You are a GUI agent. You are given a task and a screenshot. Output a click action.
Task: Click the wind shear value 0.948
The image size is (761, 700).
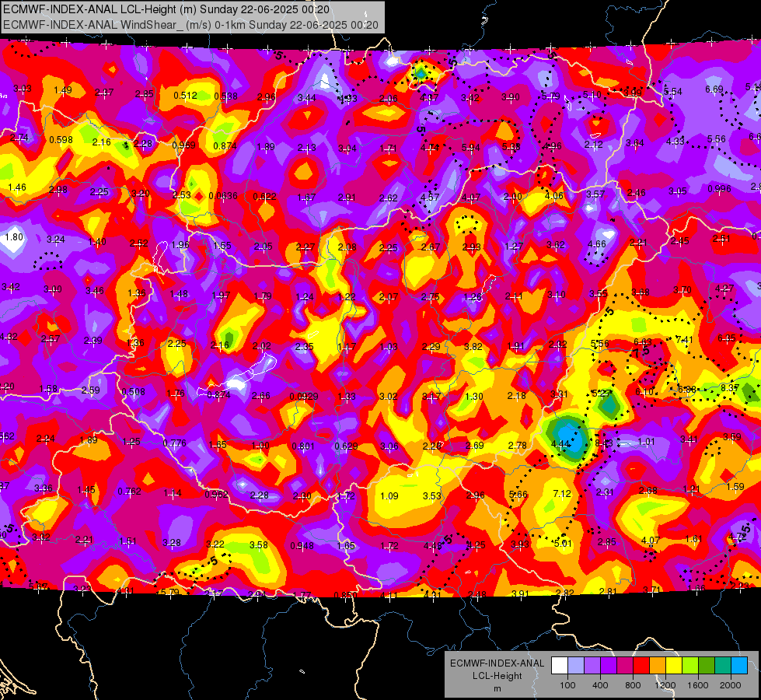coord(302,545)
